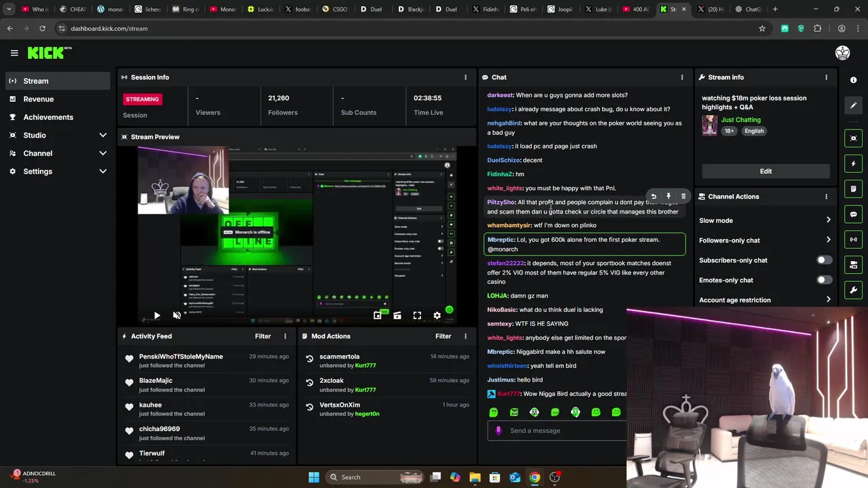Open the Activity Feed Filter dropdown
Screen dimensions: 868x488
pos(263,336)
